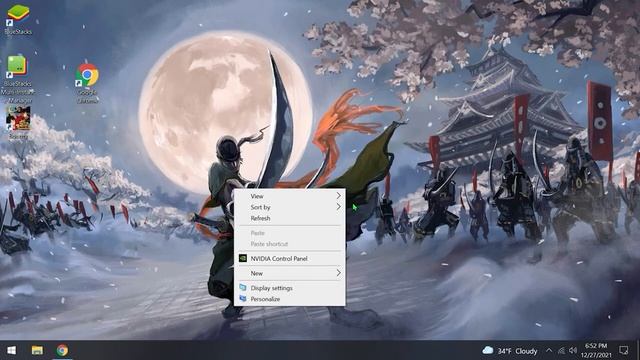Open NVIDIA Control Panel from context menu

click(x=290, y=258)
